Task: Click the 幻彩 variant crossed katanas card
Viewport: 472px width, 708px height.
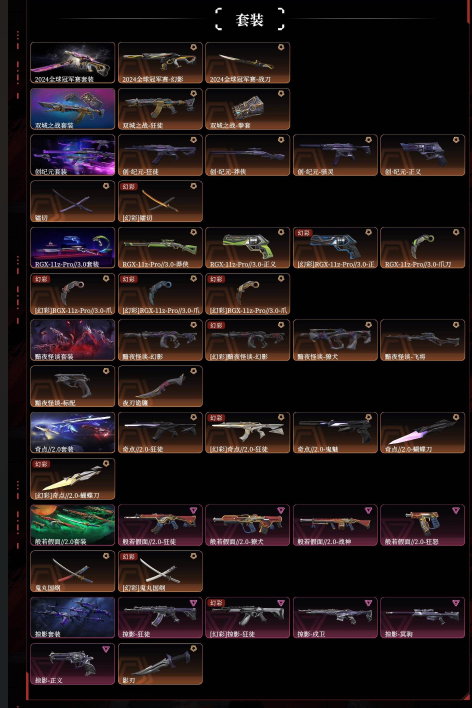Action: (x=160, y=201)
